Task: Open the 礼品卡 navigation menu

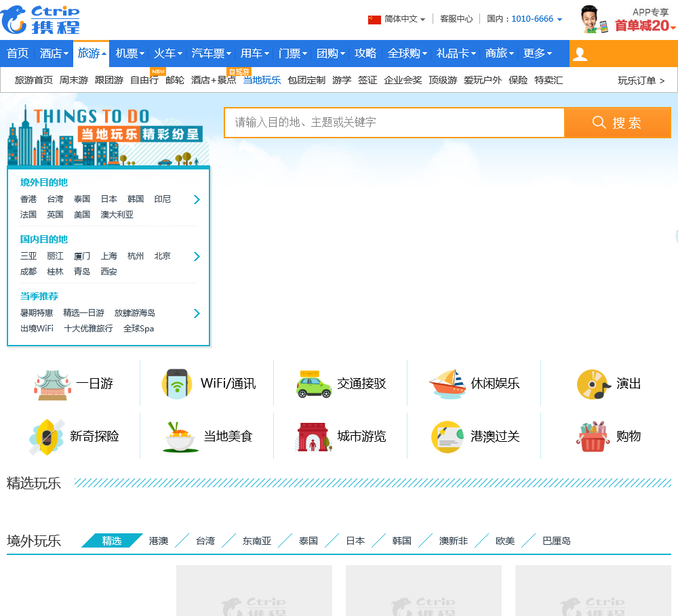Action: [x=456, y=54]
